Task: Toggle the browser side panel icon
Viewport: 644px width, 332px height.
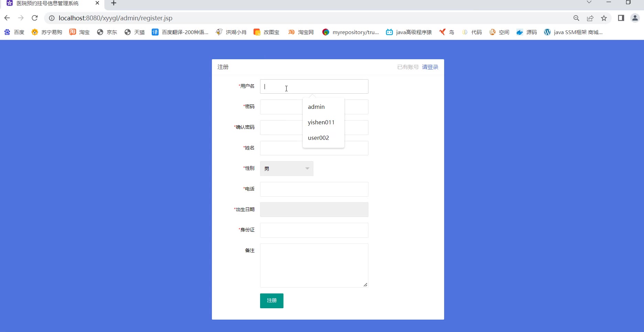Action: coord(621,18)
